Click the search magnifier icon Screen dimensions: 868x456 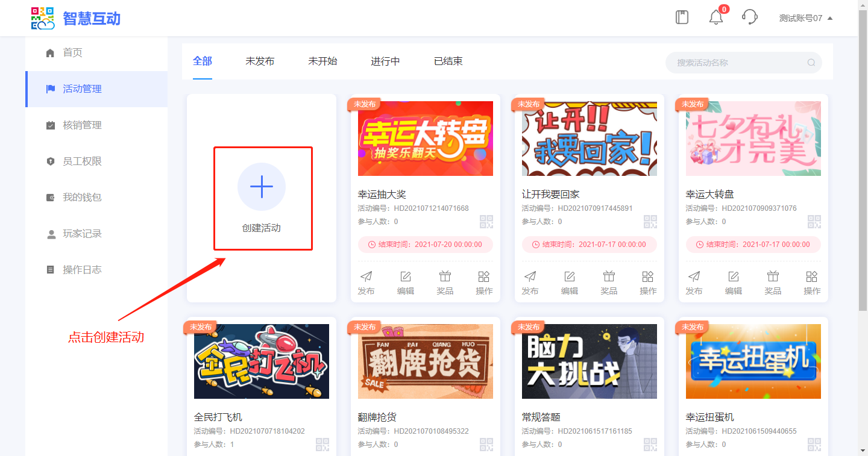[x=811, y=63]
